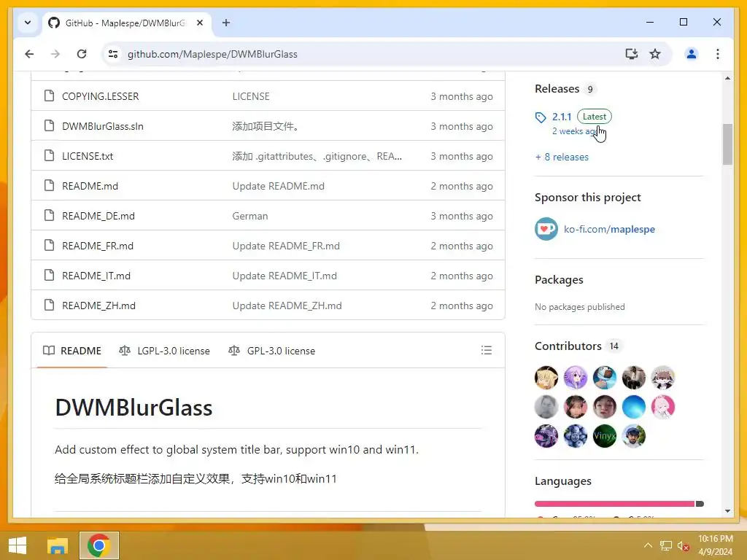The height and width of the screenshot is (560, 747).
Task: Open the blueberries contributor avatar
Action: pos(575,436)
